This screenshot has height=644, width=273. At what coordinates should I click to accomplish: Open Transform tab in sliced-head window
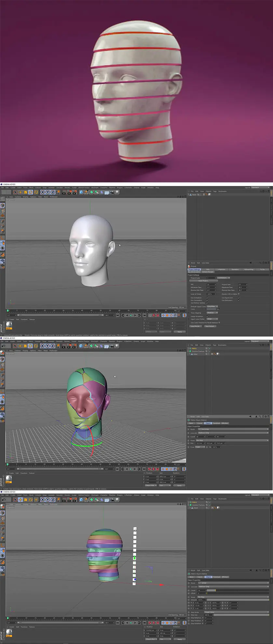(216, 577)
